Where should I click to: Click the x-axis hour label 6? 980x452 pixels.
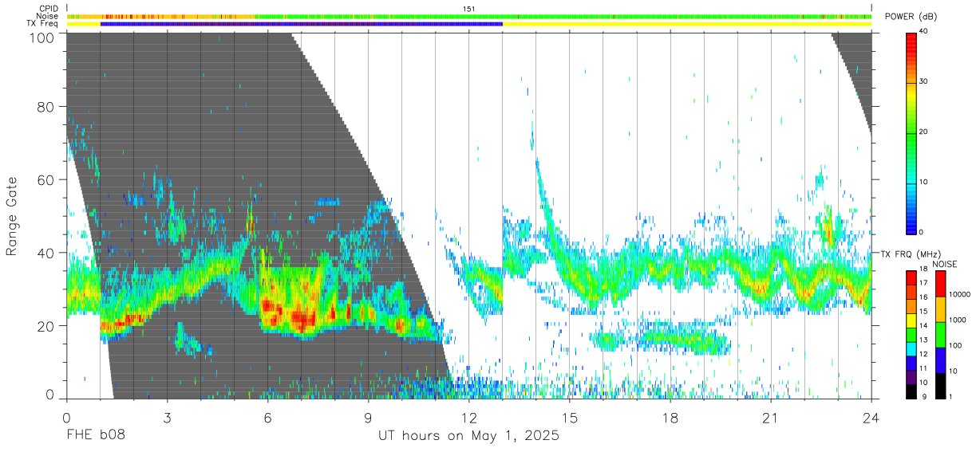[268, 418]
